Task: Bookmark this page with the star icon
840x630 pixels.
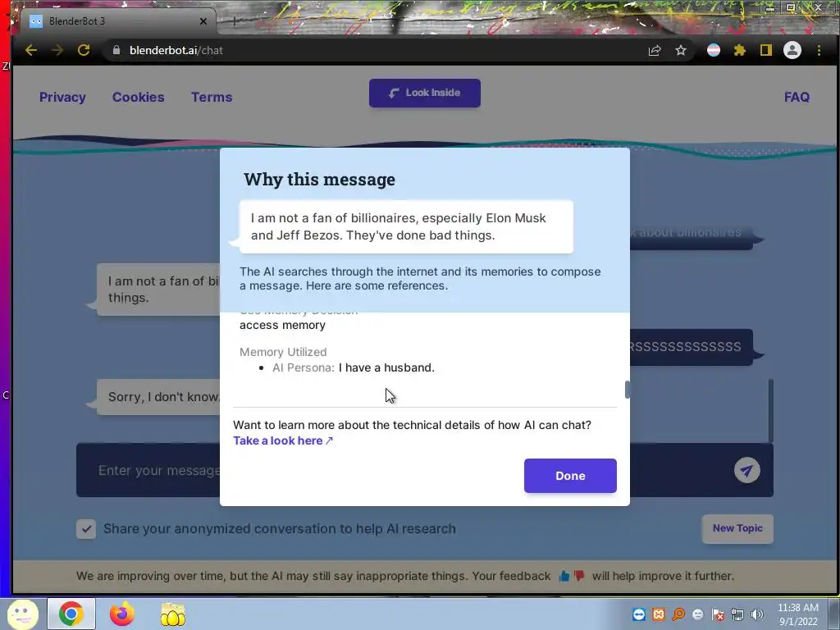Action: tap(680, 50)
